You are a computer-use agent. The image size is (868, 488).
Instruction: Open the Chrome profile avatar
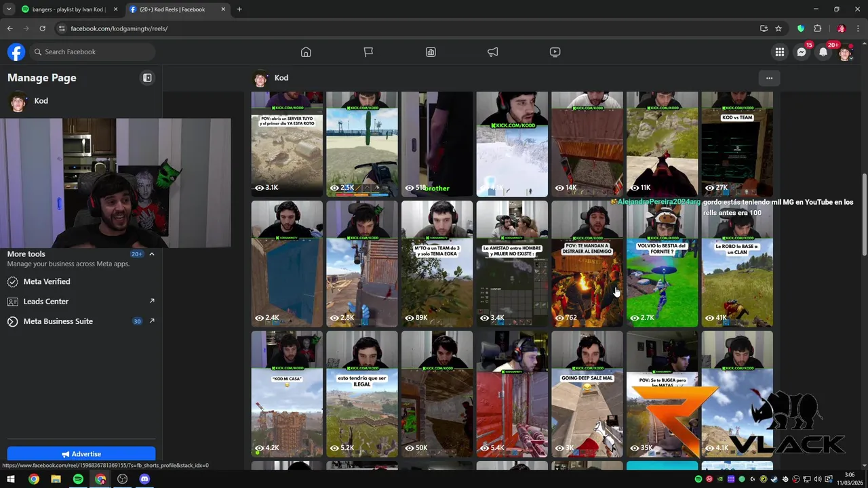pyautogui.click(x=841, y=28)
